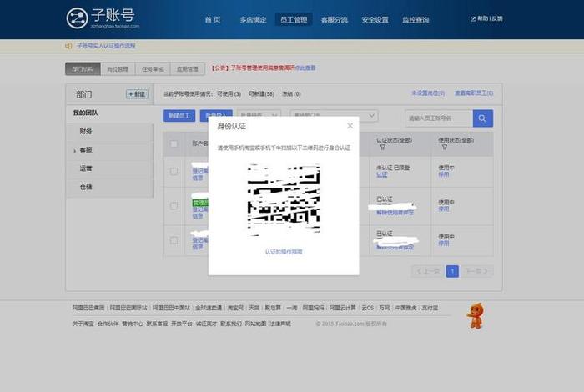Select 我的团队 in the department tree
This screenshot has height=392, width=584.
tap(85, 113)
